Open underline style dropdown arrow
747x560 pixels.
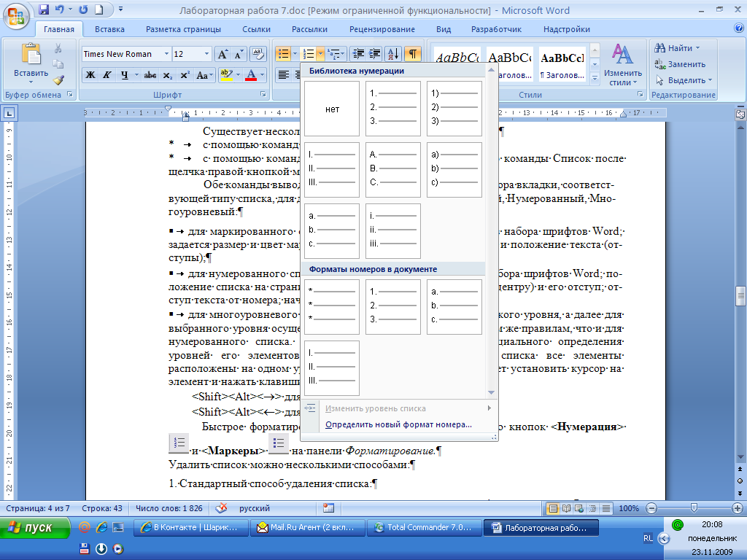(136, 75)
